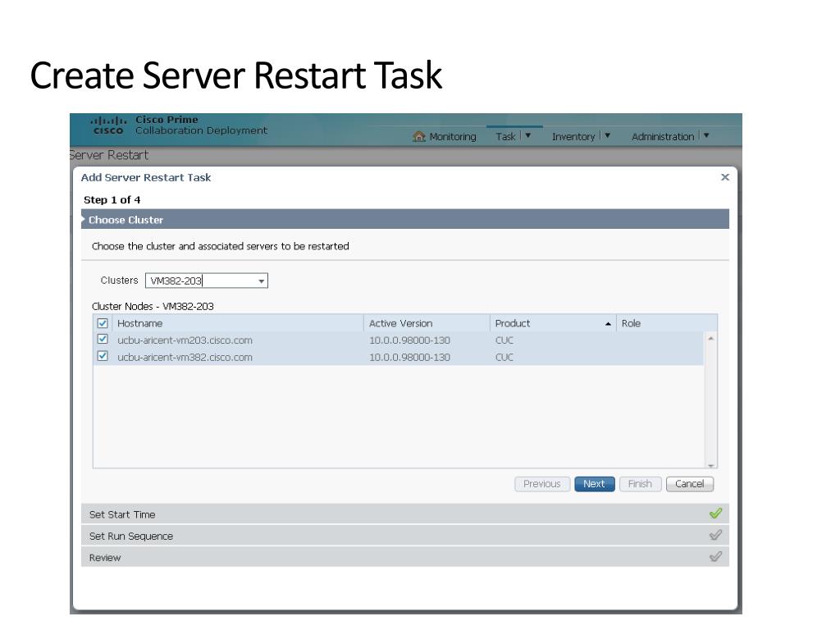Click green checkmark on Set Start Time
This screenshot has width=840, height=630.
pyautogui.click(x=715, y=514)
